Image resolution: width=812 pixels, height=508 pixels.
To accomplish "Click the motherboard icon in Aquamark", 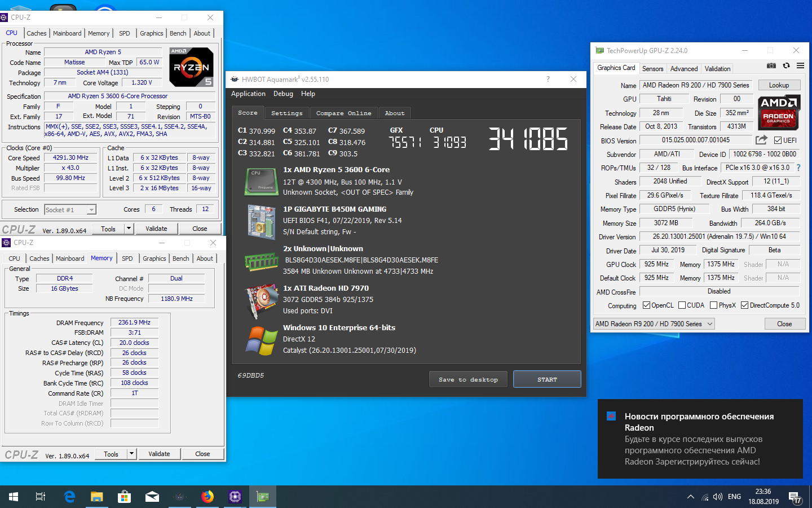I will pos(262,221).
